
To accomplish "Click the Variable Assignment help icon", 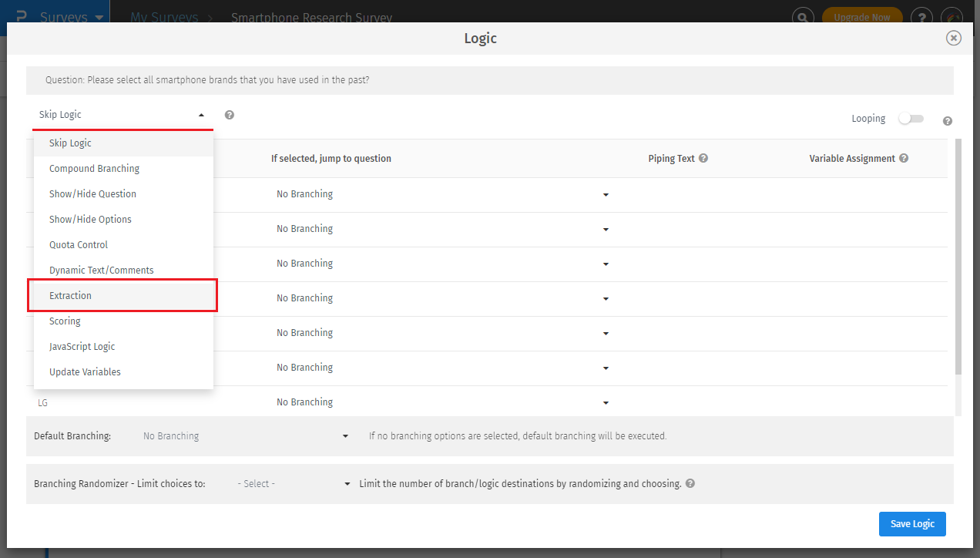I will [904, 157].
